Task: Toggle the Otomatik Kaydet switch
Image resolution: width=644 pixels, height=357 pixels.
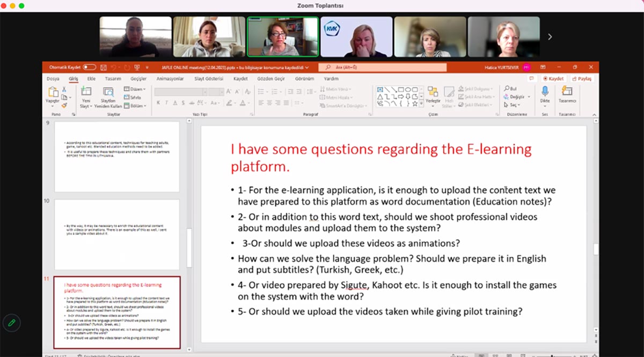Action: tap(89, 68)
